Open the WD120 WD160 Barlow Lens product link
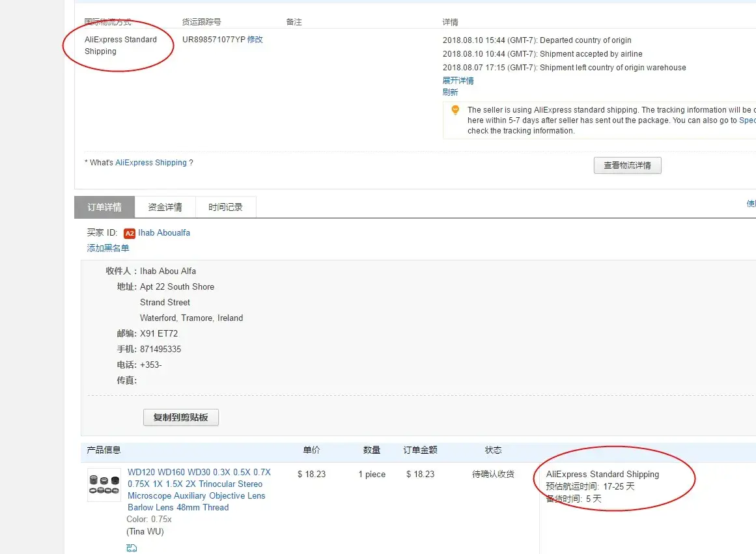Viewport: 756px width, 554px height. (199, 490)
